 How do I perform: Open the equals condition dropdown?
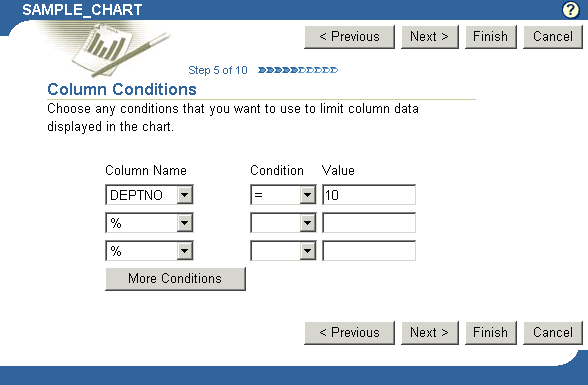tap(283, 195)
